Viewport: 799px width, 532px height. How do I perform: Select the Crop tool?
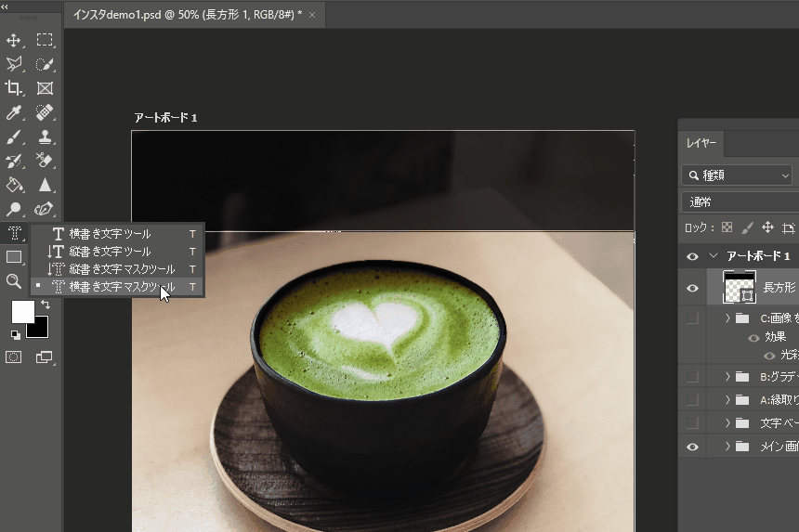(14, 88)
